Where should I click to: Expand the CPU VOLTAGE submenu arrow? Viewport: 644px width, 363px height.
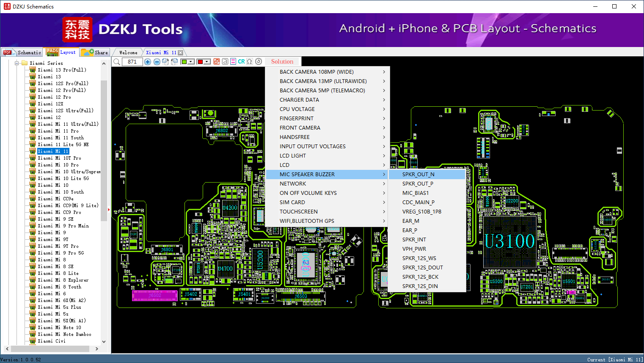point(384,109)
